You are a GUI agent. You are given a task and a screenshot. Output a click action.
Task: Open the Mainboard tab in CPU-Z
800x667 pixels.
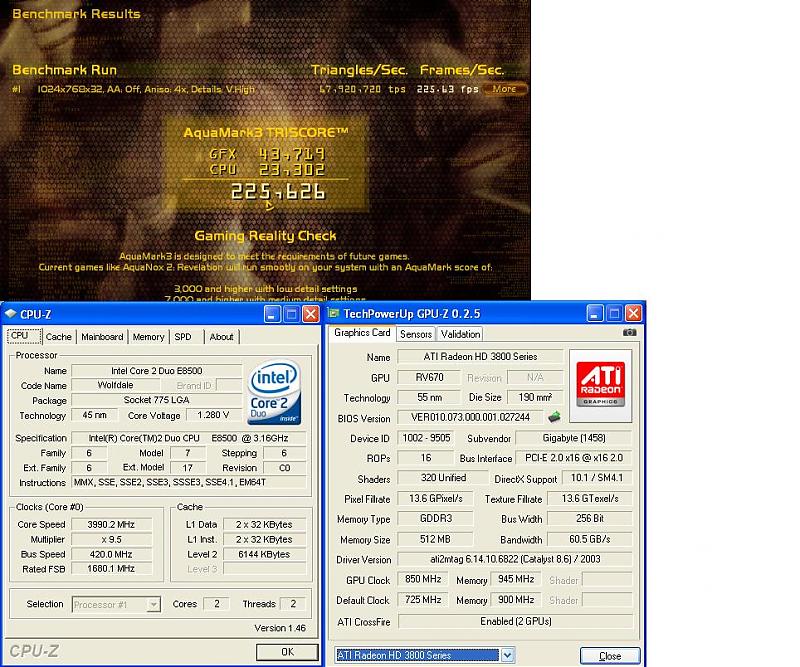pos(102,337)
